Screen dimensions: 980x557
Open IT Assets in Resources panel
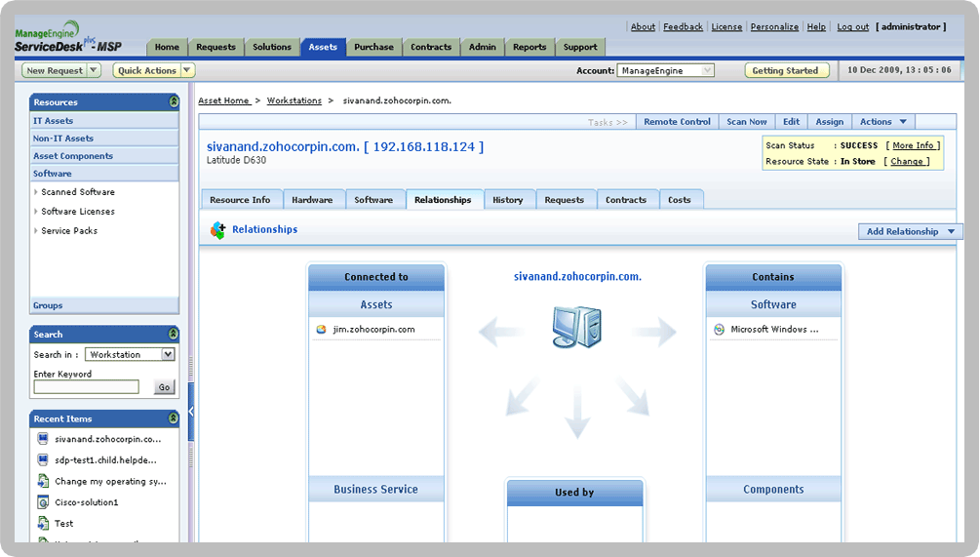pyautogui.click(x=103, y=121)
